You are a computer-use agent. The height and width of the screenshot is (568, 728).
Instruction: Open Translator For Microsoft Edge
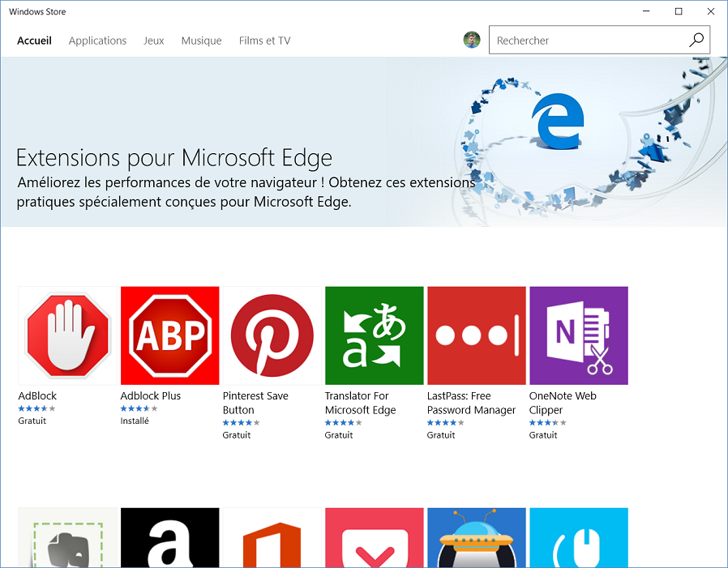click(x=374, y=335)
